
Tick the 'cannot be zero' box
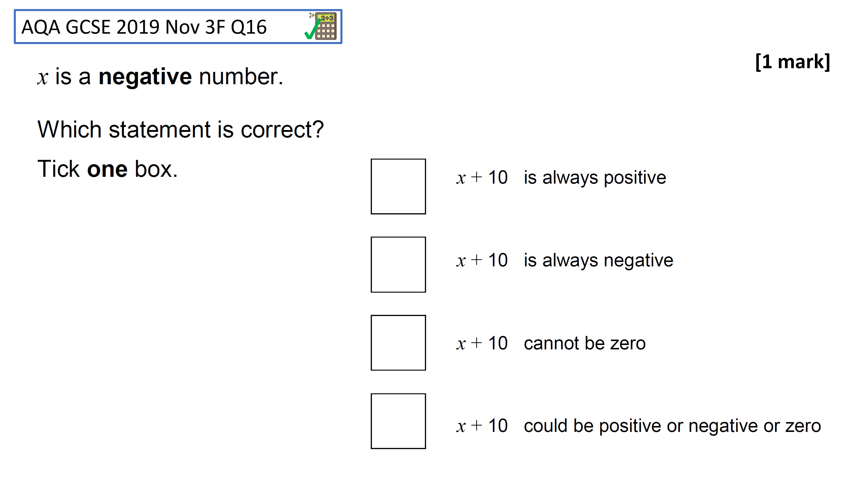pyautogui.click(x=398, y=343)
